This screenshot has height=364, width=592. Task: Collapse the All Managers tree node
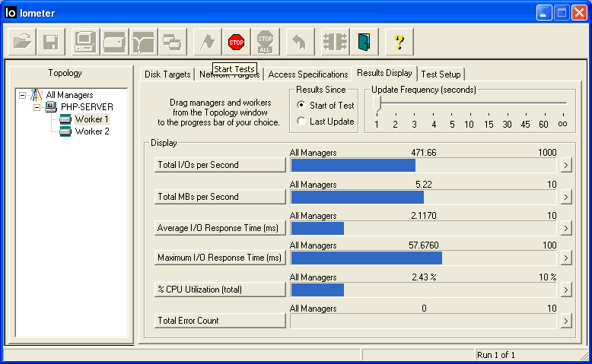pos(22,96)
